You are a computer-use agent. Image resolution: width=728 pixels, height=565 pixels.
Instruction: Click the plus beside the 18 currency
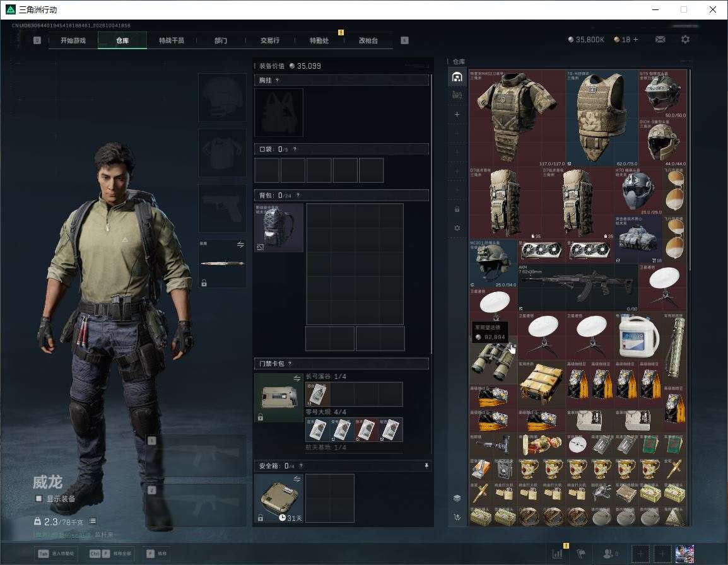pos(636,40)
